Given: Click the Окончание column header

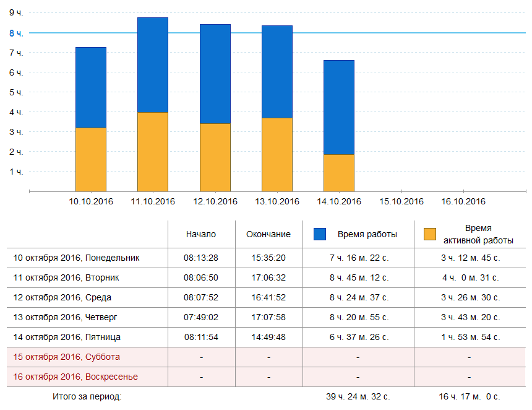Looking at the screenshot, I should [x=268, y=234].
